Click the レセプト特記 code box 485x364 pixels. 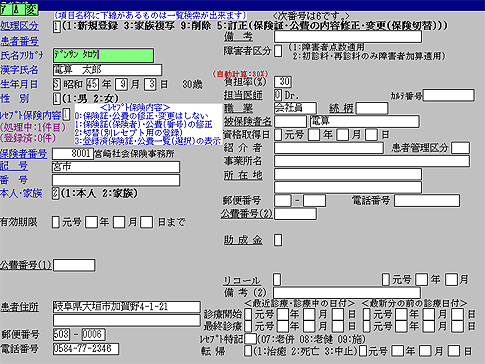[x=250, y=339]
